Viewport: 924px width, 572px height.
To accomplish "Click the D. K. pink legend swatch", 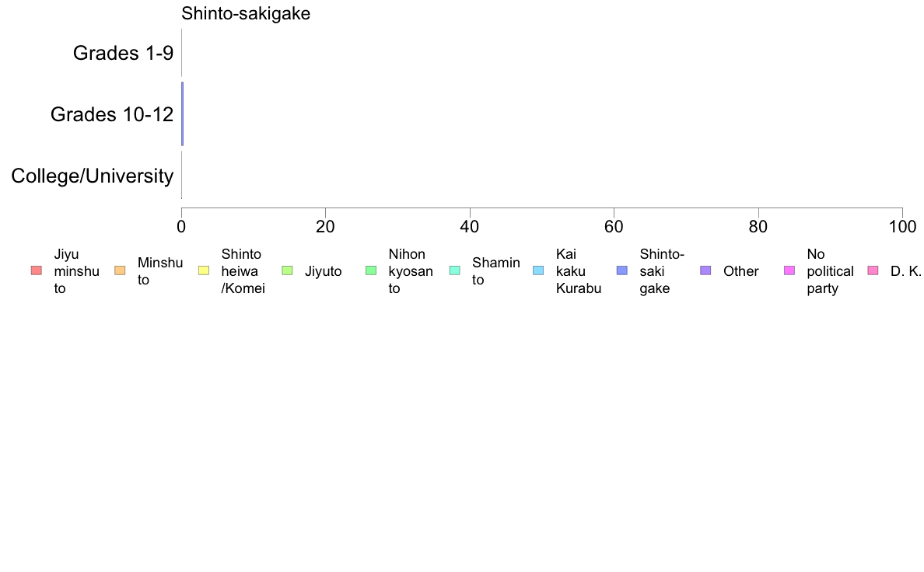I will (873, 271).
